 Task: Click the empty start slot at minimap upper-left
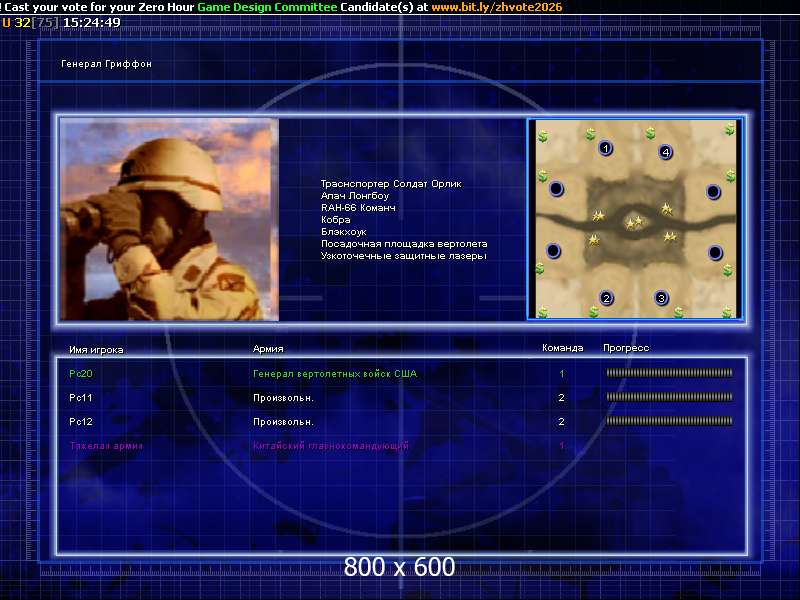point(556,189)
